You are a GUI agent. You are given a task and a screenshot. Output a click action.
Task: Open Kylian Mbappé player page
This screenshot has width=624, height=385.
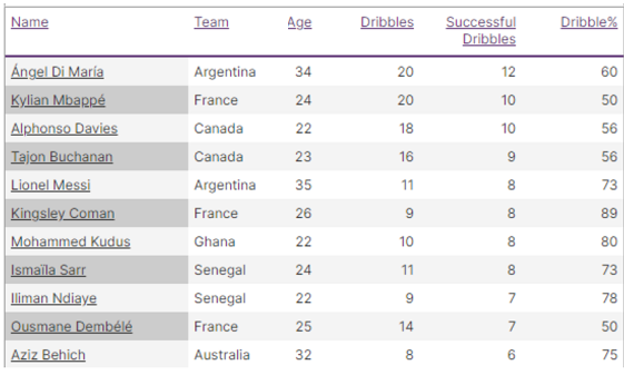tap(58, 100)
